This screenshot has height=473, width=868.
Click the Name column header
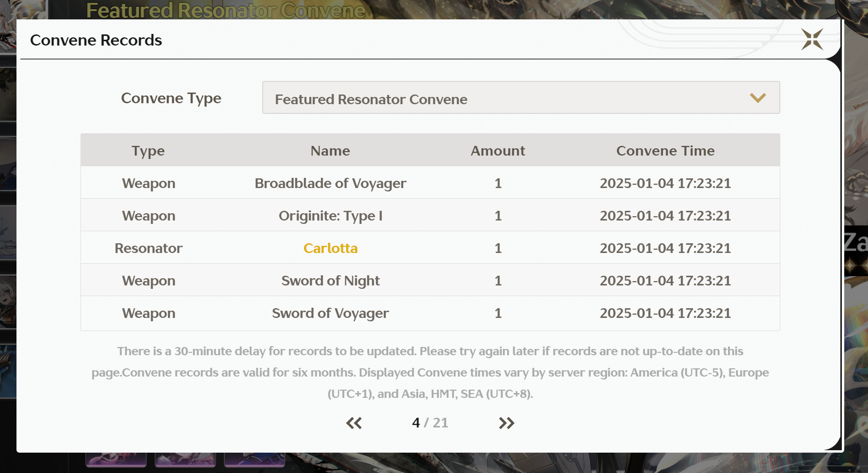point(331,151)
